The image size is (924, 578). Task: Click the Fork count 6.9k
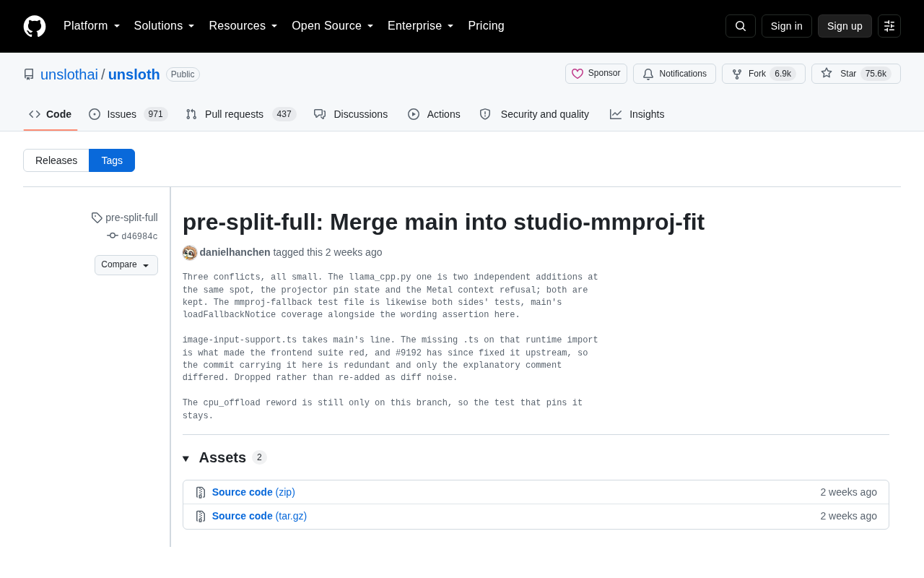[x=783, y=74]
